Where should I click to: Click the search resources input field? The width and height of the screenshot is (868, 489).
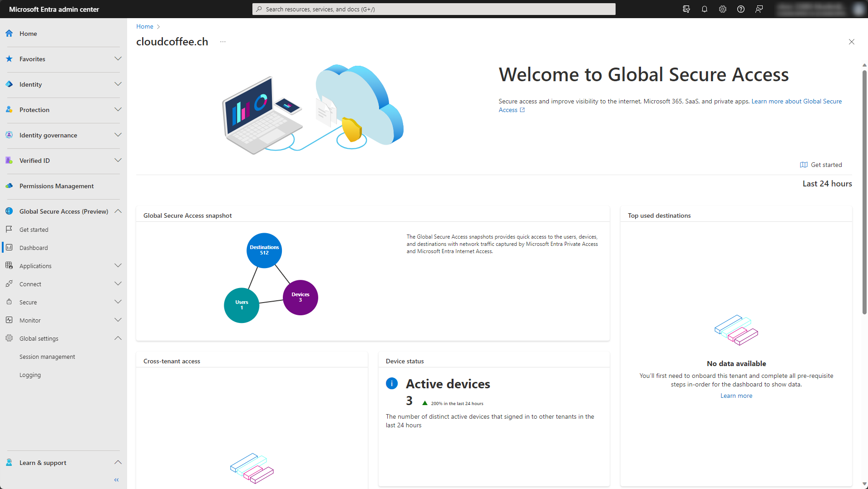(434, 9)
